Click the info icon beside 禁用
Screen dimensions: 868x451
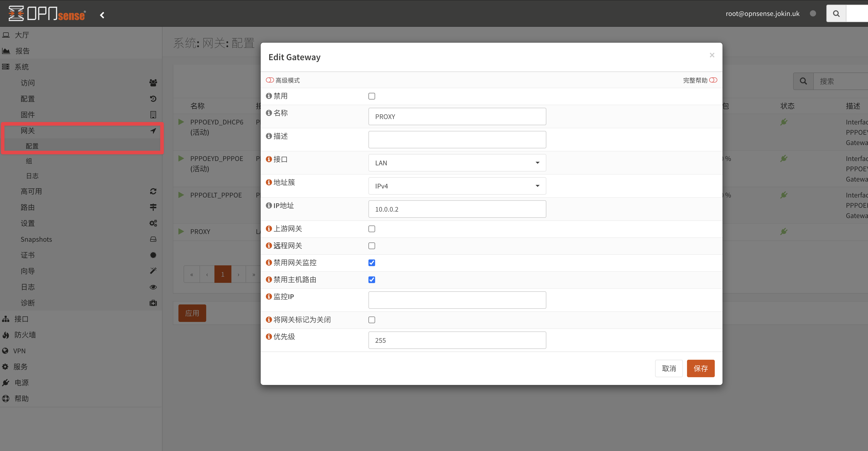click(x=269, y=96)
